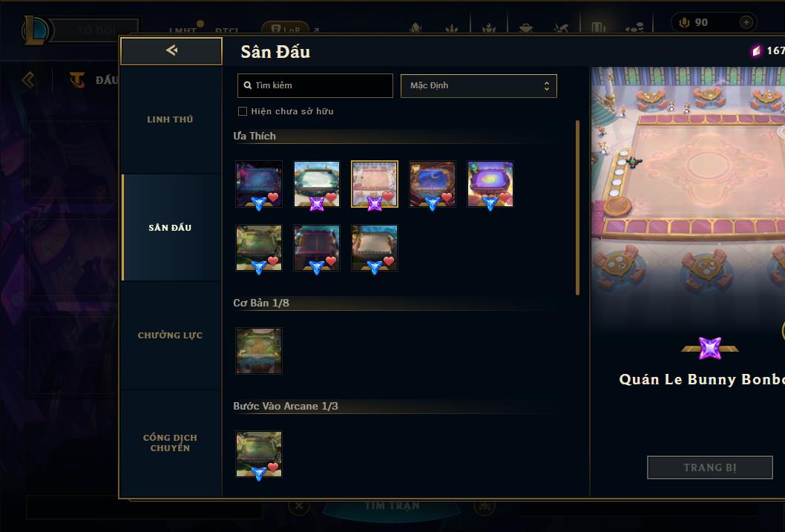Viewport: 785px width, 532px height.
Task: Select the snowy white arena thumbnail
Action: point(317,184)
